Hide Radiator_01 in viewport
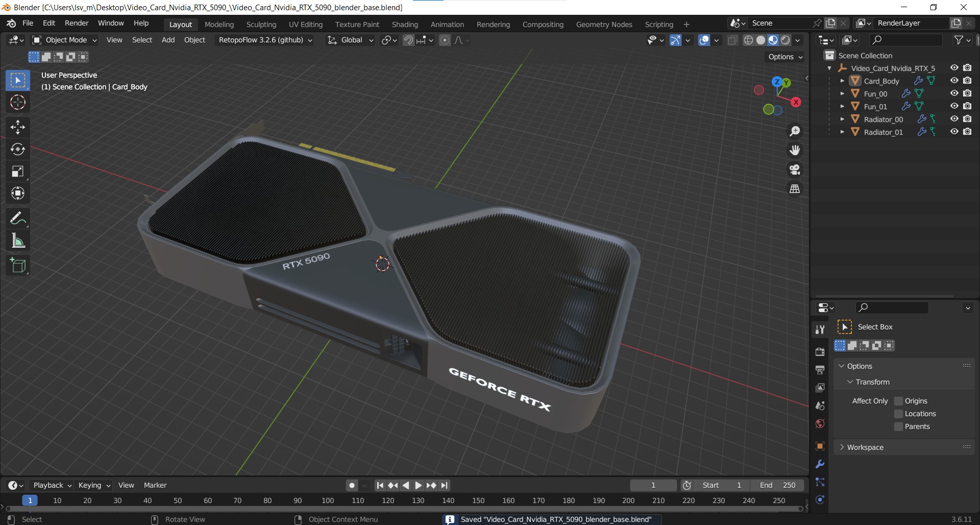Screen dimensions: 980x525 (x=954, y=131)
